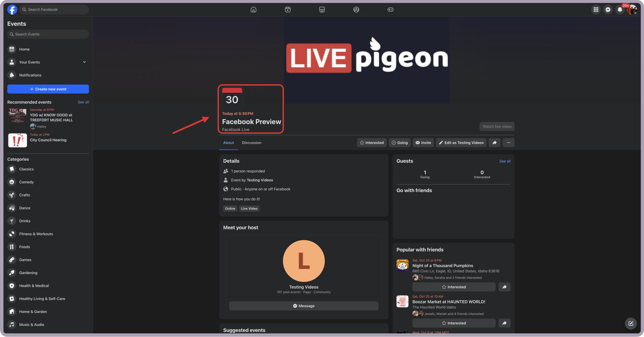Mark yourself Interested in Facebook Preview event

[372, 143]
